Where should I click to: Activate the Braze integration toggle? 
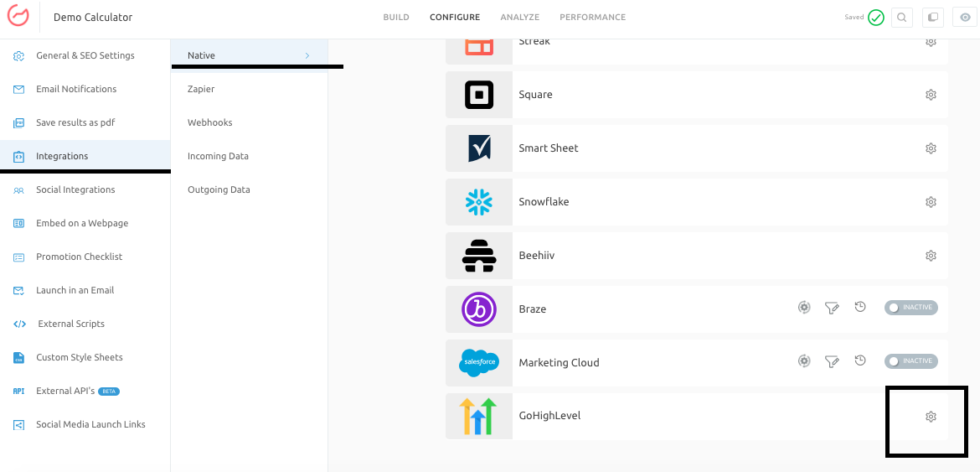910,308
